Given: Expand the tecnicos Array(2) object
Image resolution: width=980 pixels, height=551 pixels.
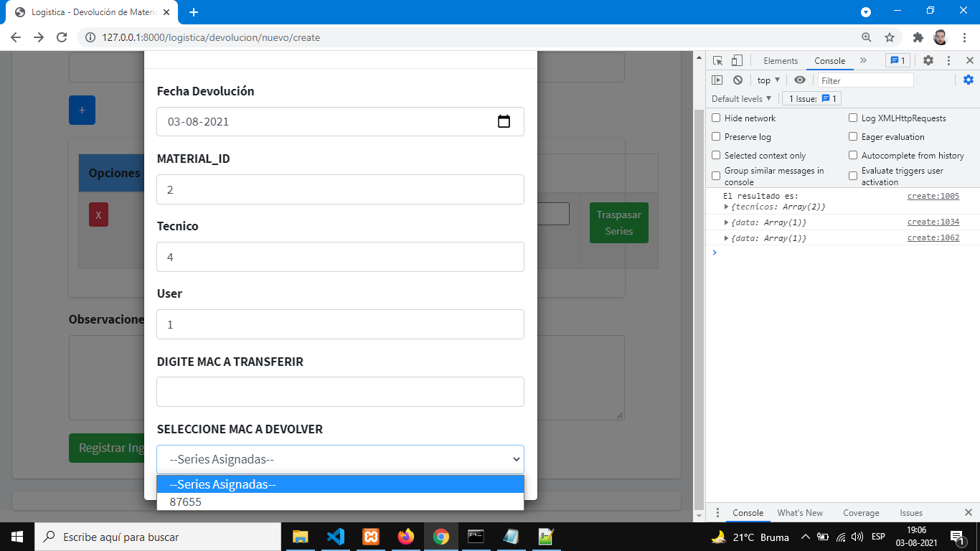Looking at the screenshot, I should click(x=727, y=207).
